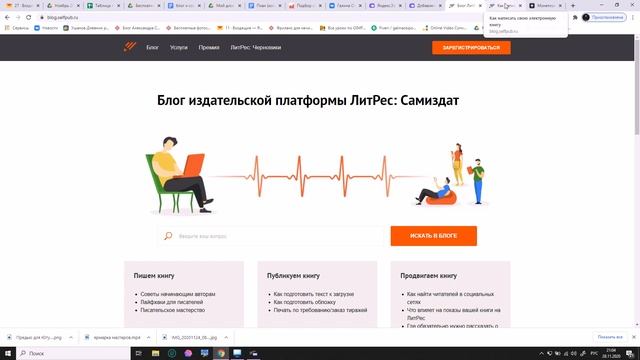Open File Explorer from the taskbar
The image size is (640, 360).
click(156, 353)
